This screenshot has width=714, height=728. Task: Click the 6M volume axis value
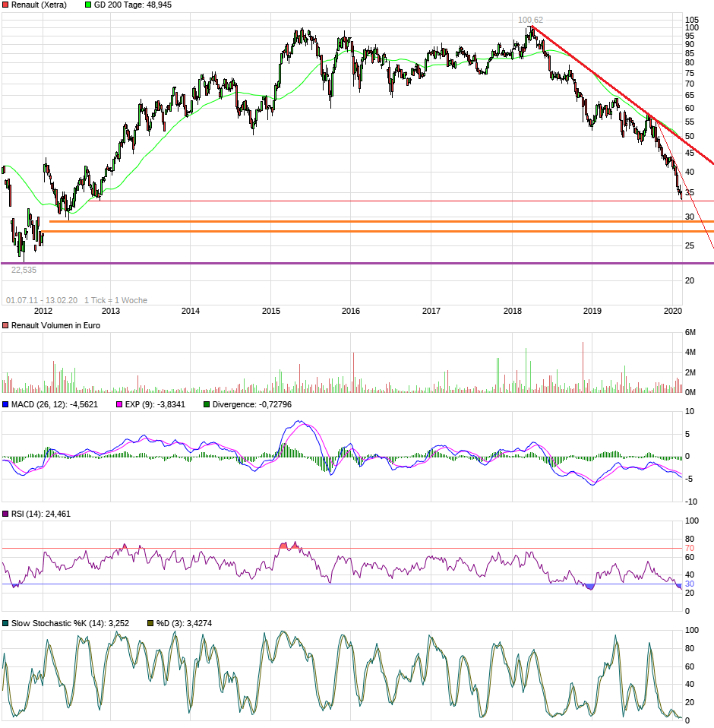click(x=690, y=332)
